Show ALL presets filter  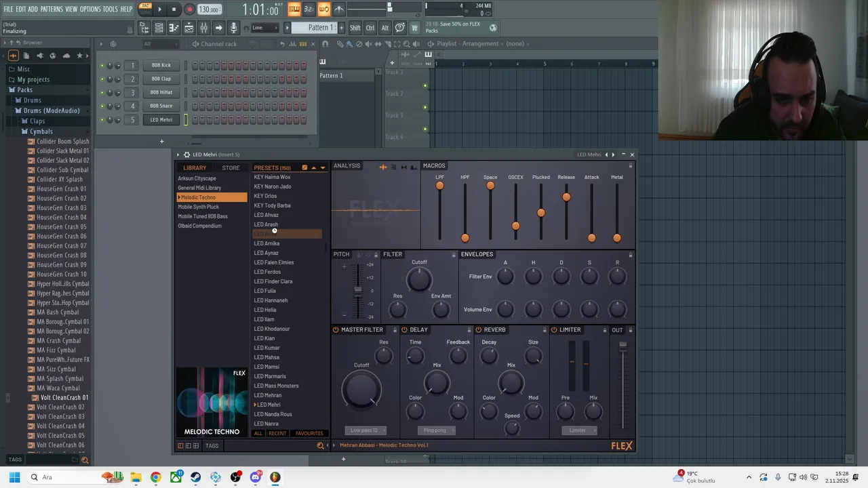[258, 434]
